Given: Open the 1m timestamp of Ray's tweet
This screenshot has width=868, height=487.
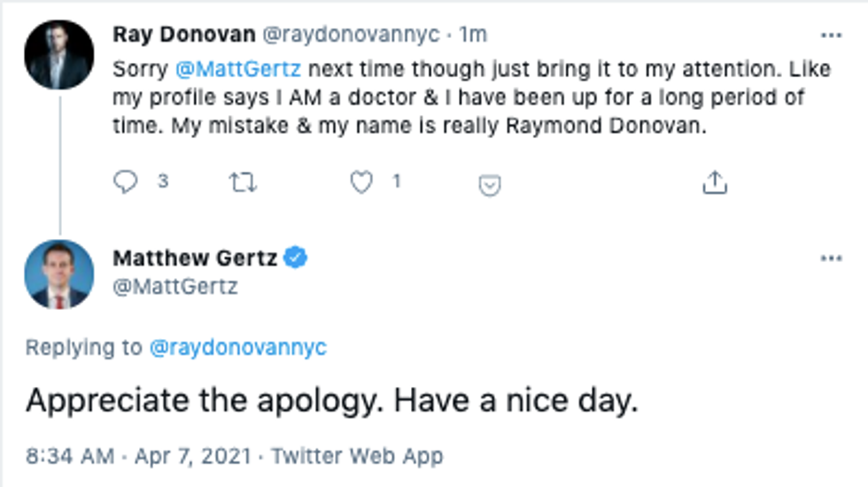Looking at the screenshot, I should pyautogui.click(x=475, y=35).
